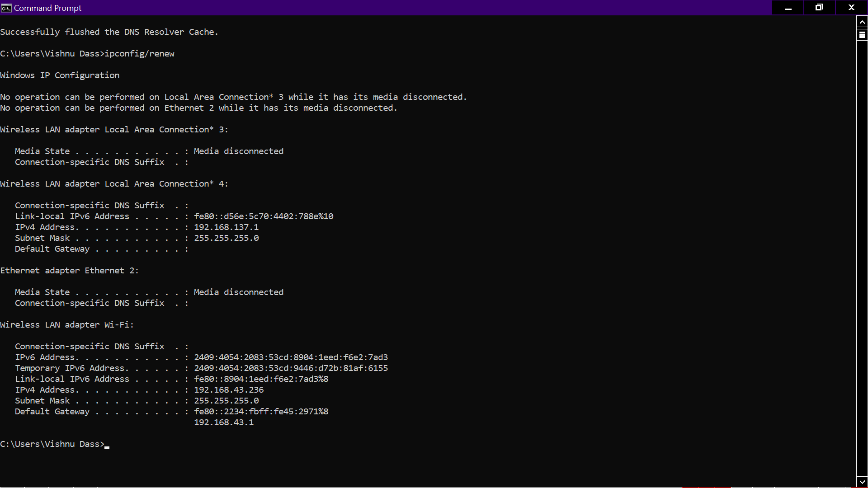The height and width of the screenshot is (488, 868).
Task: Open the Command Prompt system menu icon
Action: (6, 8)
